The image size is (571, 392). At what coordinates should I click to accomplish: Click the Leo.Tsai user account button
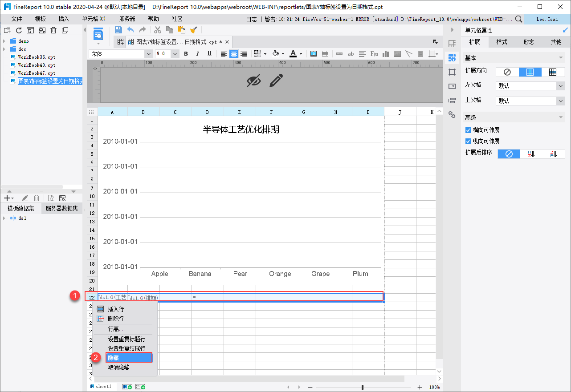click(547, 19)
